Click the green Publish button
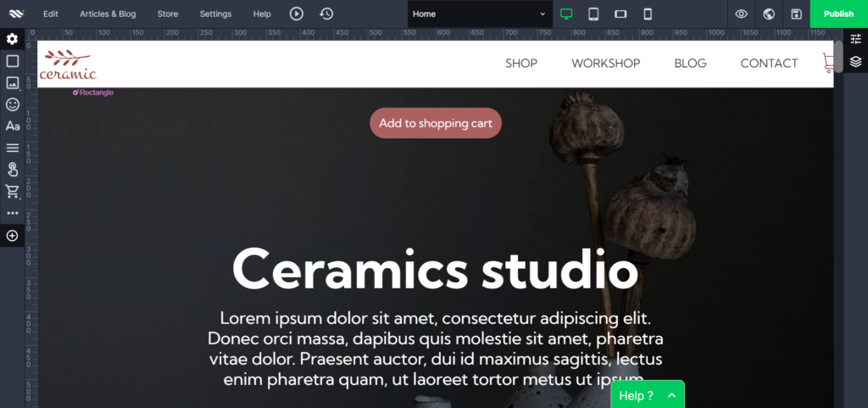The image size is (868, 408). [x=838, y=14]
